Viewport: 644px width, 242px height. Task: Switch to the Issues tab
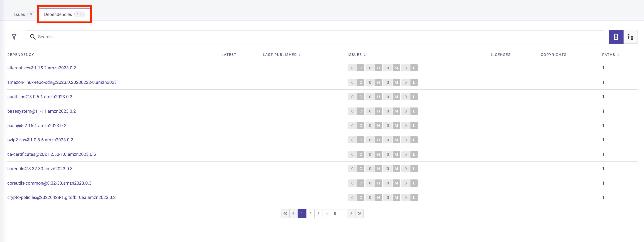(x=23, y=14)
